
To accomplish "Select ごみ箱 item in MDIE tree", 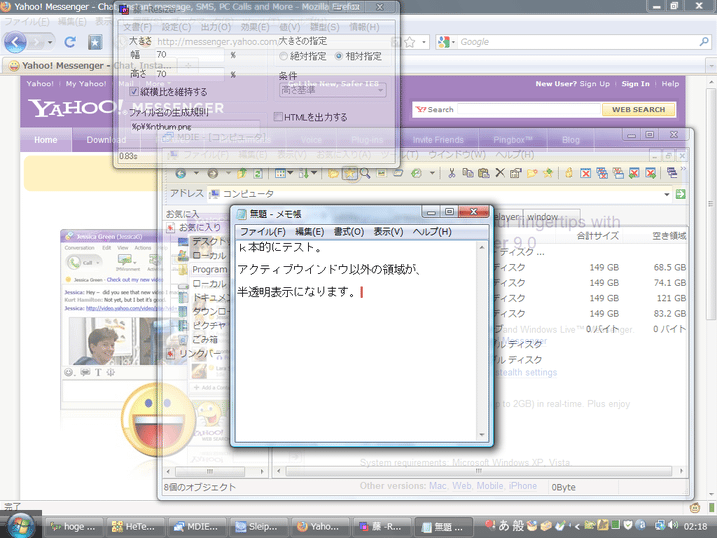I will (x=205, y=339).
